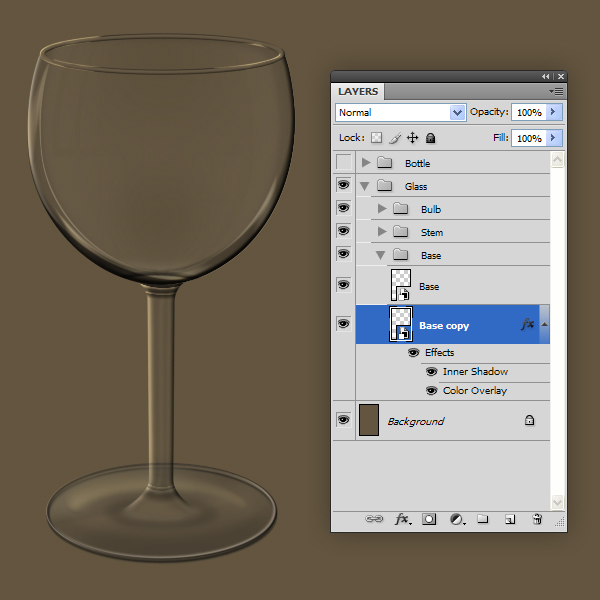Click the Fill value field
Image resolution: width=600 pixels, height=600 pixels.
click(x=529, y=138)
